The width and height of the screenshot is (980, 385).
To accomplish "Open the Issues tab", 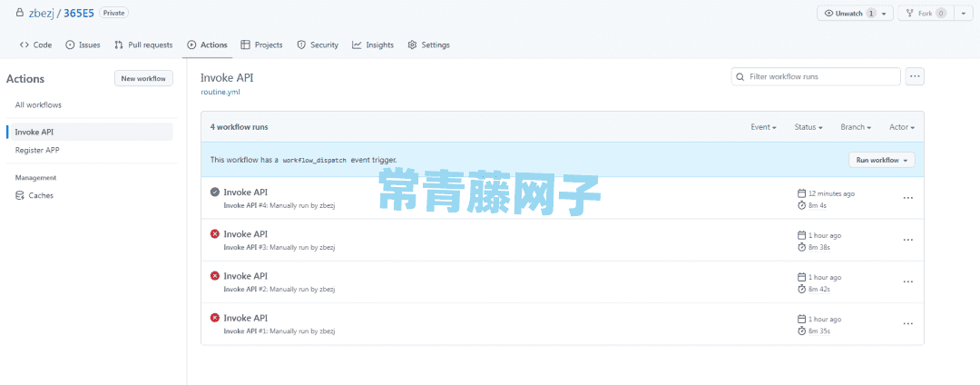I will click(x=83, y=45).
